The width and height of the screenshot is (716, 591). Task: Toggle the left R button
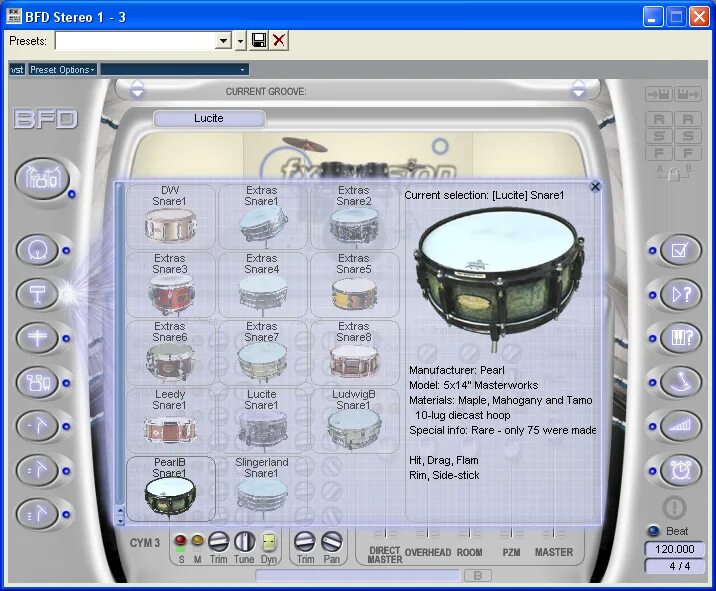point(659,119)
